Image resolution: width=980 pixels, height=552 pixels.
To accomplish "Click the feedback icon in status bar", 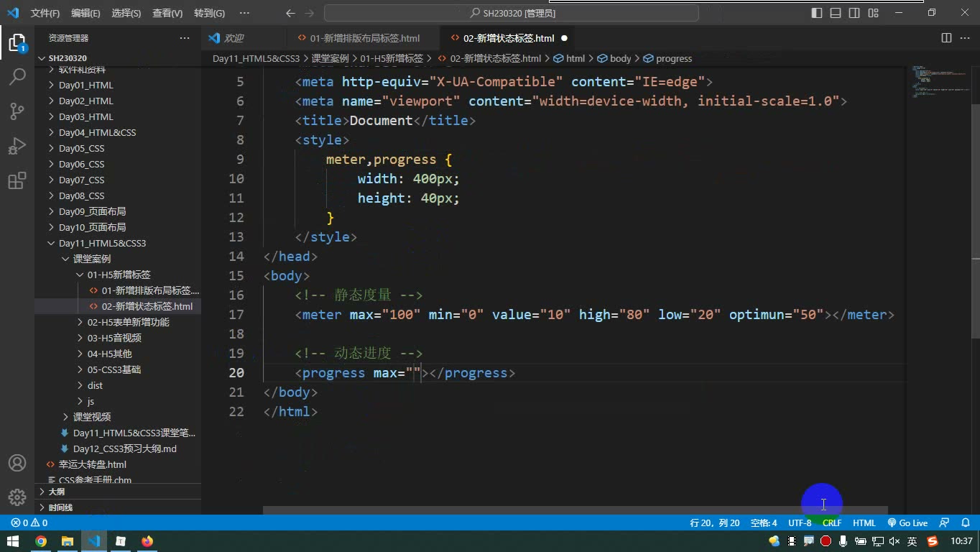I will 945,523.
